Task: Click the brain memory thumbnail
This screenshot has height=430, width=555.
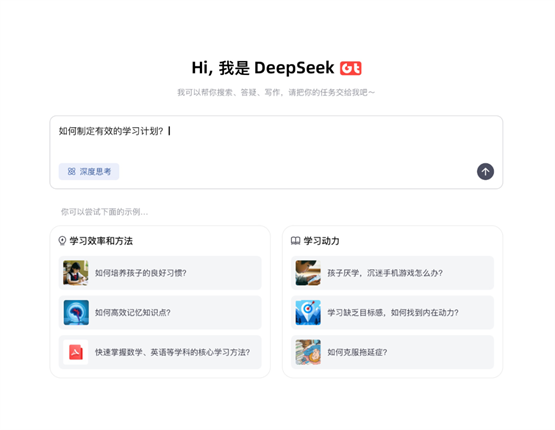Action: (x=76, y=313)
